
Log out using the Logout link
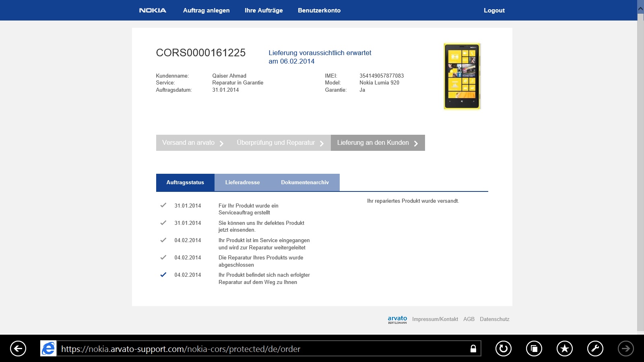(x=494, y=10)
